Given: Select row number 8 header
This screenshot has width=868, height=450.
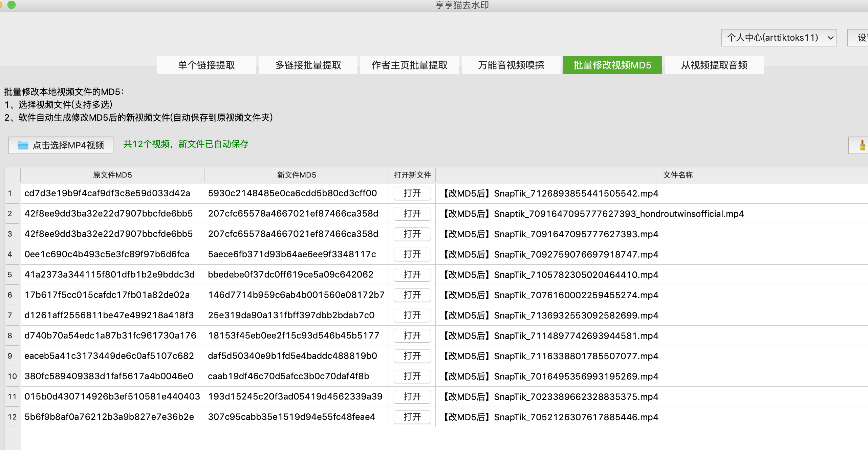Looking at the screenshot, I should click(x=10, y=336).
